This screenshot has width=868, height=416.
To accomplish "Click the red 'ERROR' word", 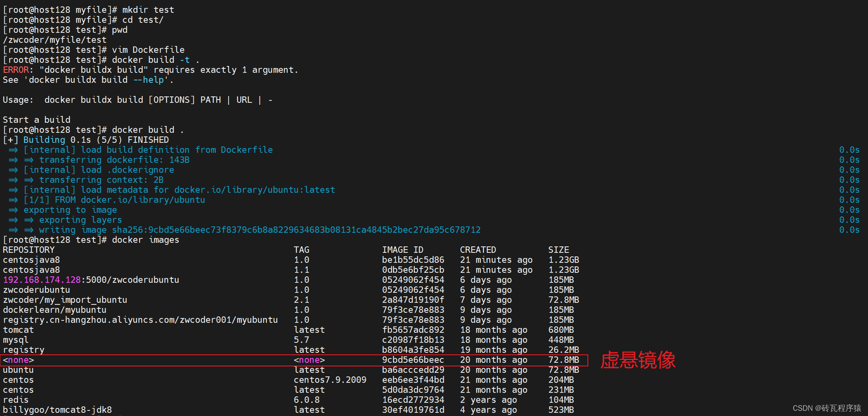I will coord(16,70).
